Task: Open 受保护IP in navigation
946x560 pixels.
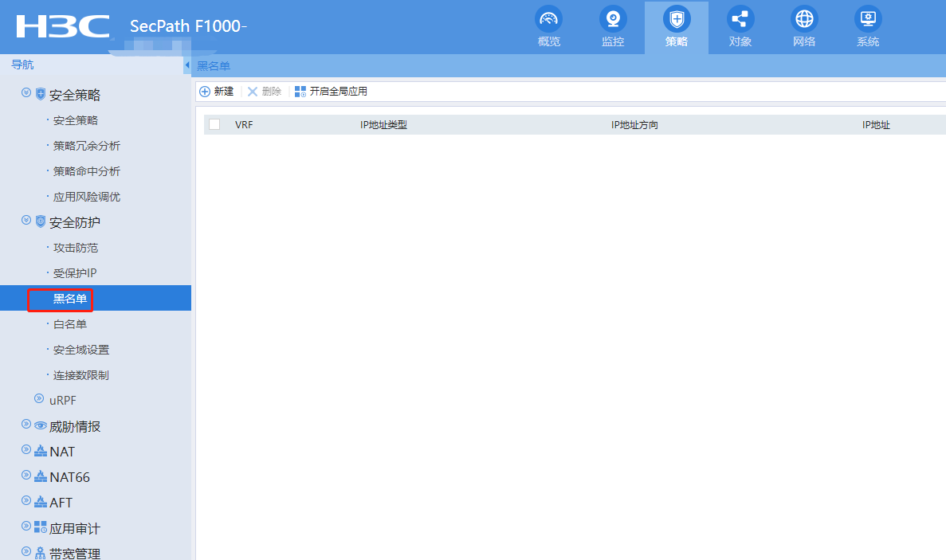Action: pos(75,273)
